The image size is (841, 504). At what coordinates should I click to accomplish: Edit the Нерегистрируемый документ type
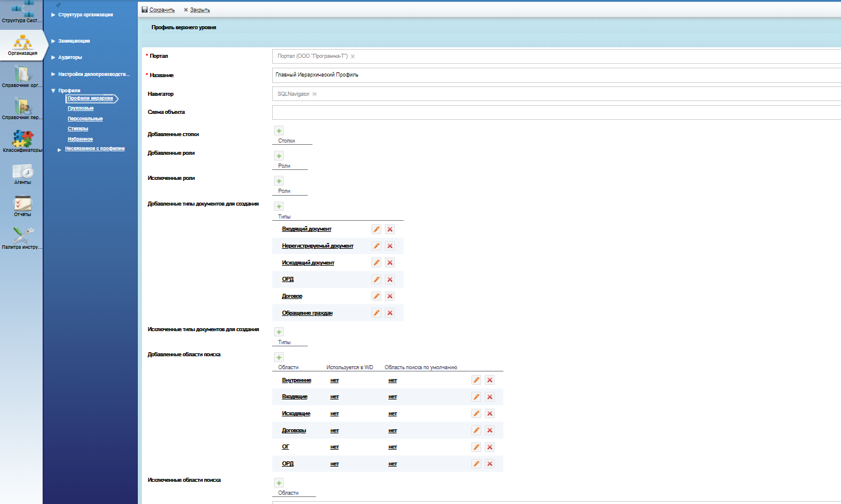click(377, 246)
